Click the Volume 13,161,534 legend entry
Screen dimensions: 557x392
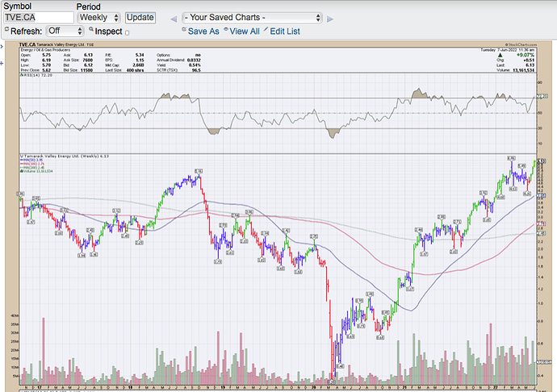click(x=36, y=171)
